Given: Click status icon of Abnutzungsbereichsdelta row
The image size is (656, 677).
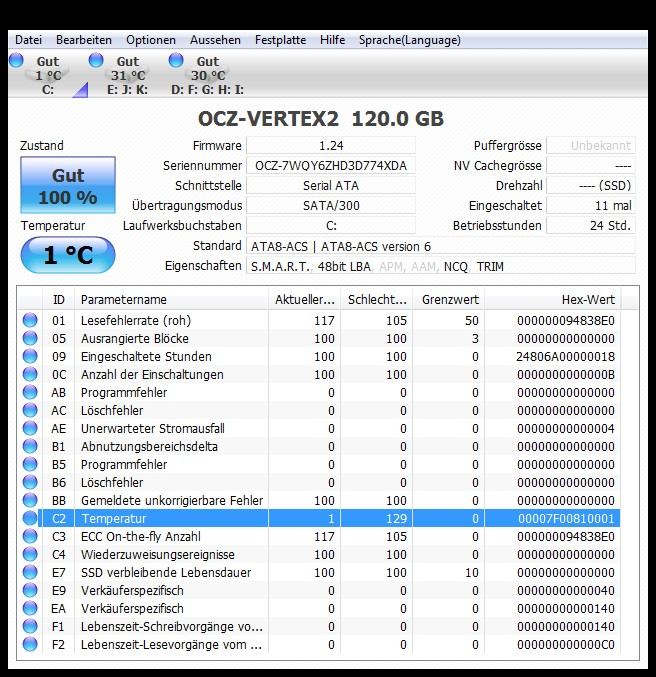Looking at the screenshot, I should pos(30,446).
